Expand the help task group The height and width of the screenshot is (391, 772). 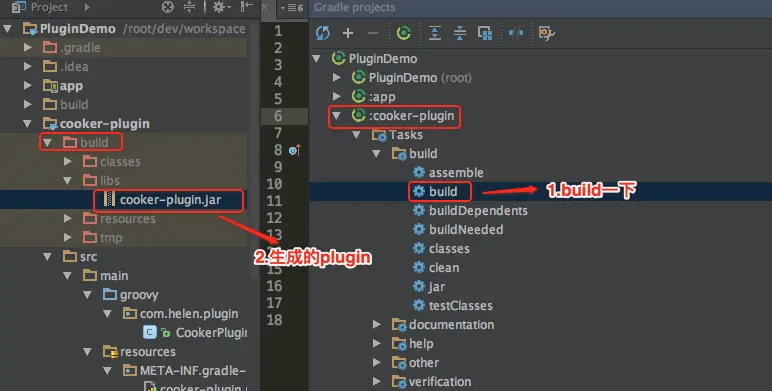tap(377, 343)
